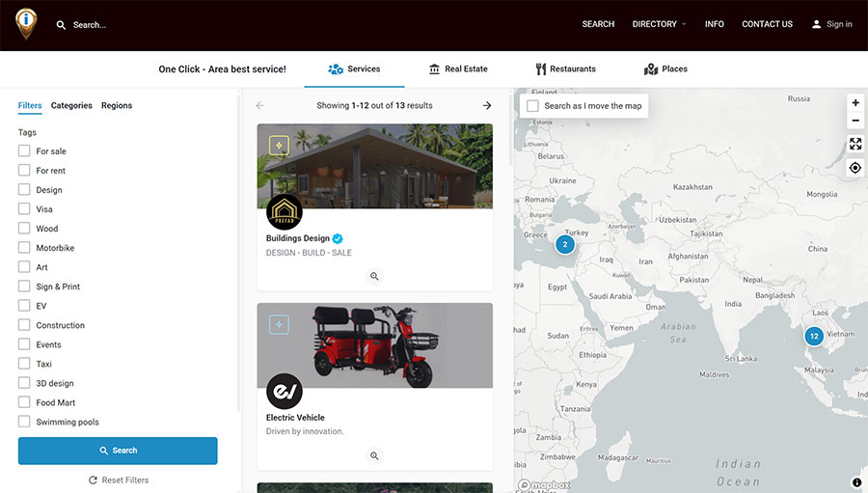This screenshot has width=868, height=493.
Task: Open quick view magnifier for Electric Vehicle
Action: tap(374, 455)
